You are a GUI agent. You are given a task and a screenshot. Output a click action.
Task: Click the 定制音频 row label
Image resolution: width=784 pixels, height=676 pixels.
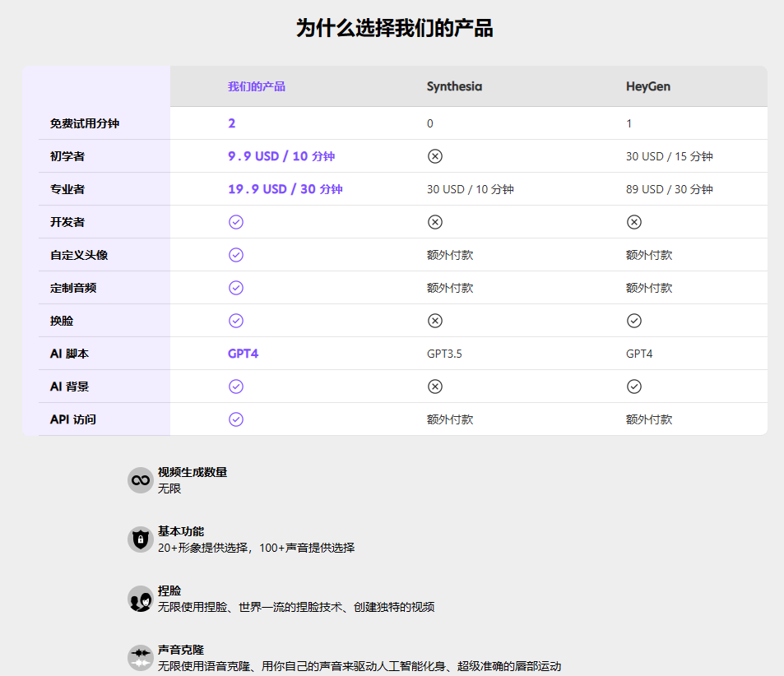click(x=73, y=288)
